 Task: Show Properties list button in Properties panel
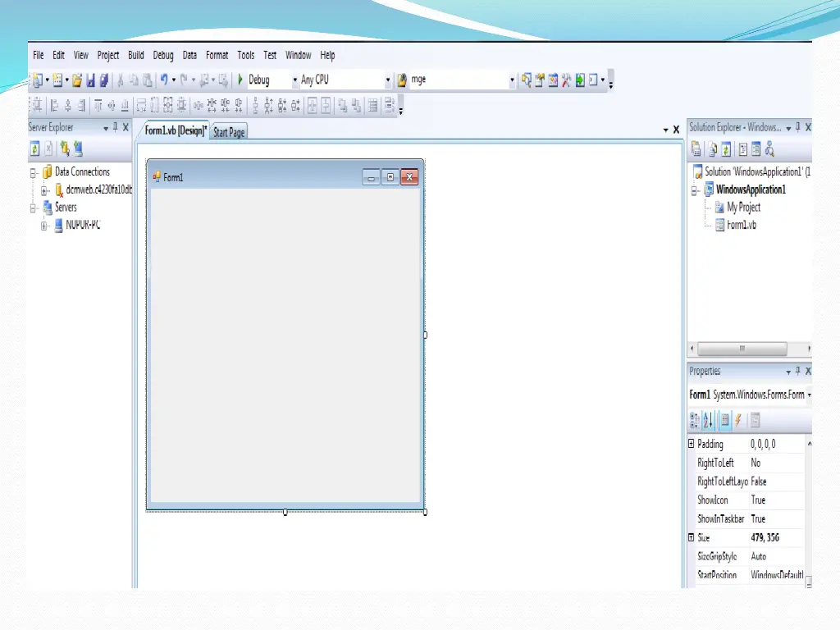pos(724,421)
